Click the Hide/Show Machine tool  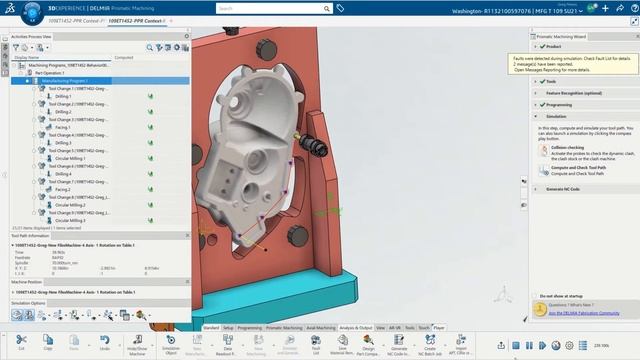[137, 345]
